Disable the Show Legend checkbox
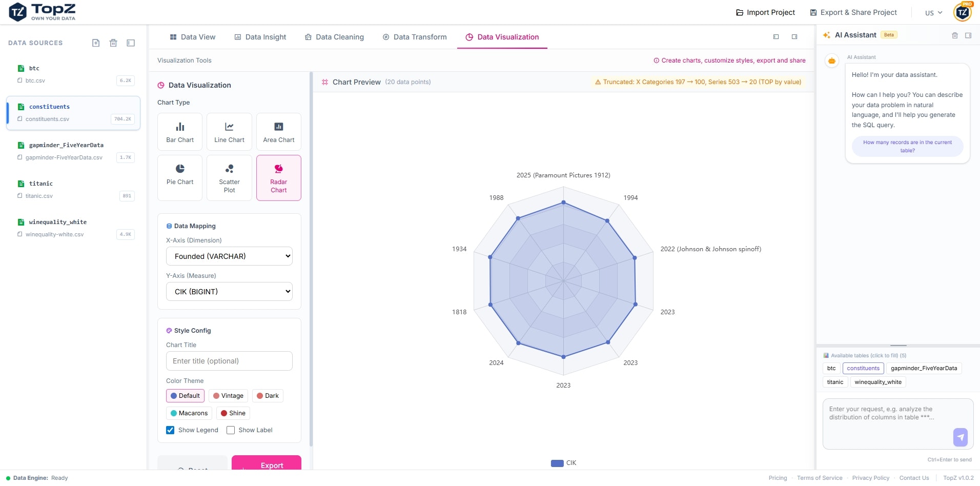 pos(170,430)
